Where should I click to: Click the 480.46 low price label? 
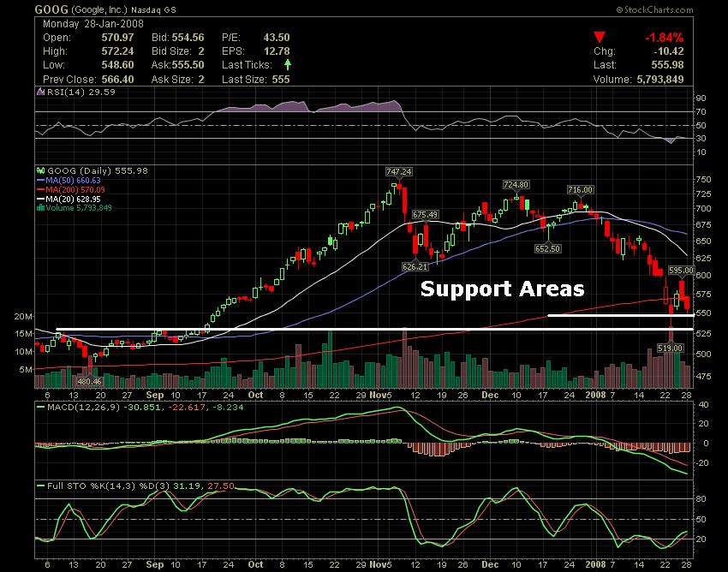89,381
